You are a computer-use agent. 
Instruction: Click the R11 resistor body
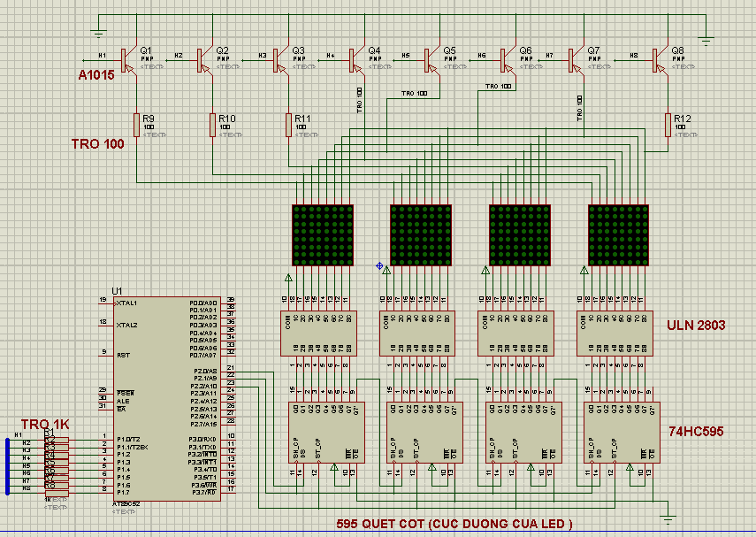click(289, 125)
